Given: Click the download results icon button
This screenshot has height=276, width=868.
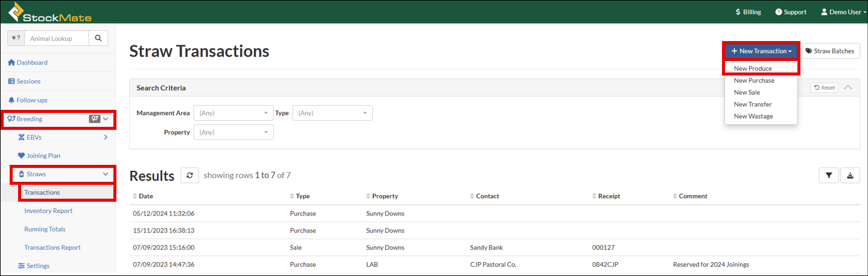Looking at the screenshot, I should [850, 175].
